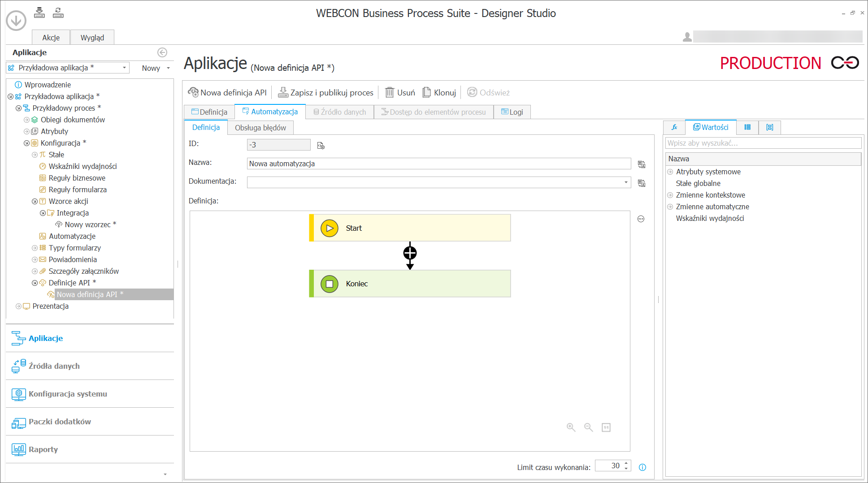Zoom out on the automation diagram
Screen dimensions: 868x483
tap(588, 427)
